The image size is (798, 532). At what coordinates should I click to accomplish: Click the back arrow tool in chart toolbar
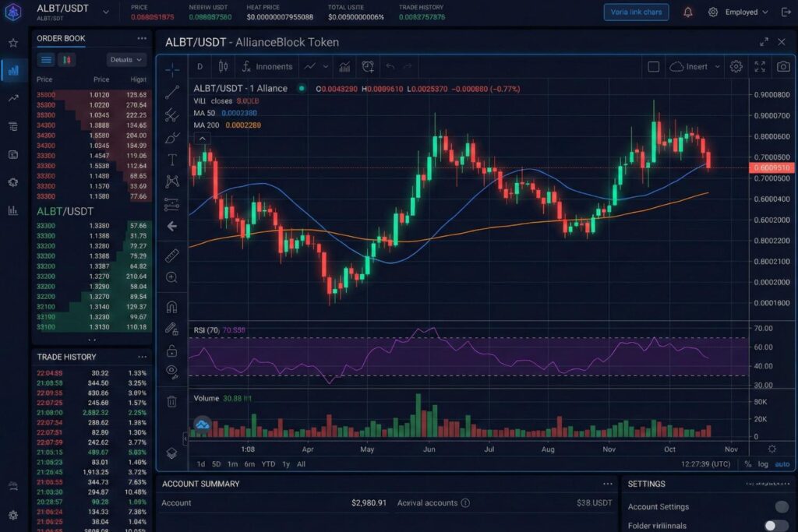(x=172, y=227)
